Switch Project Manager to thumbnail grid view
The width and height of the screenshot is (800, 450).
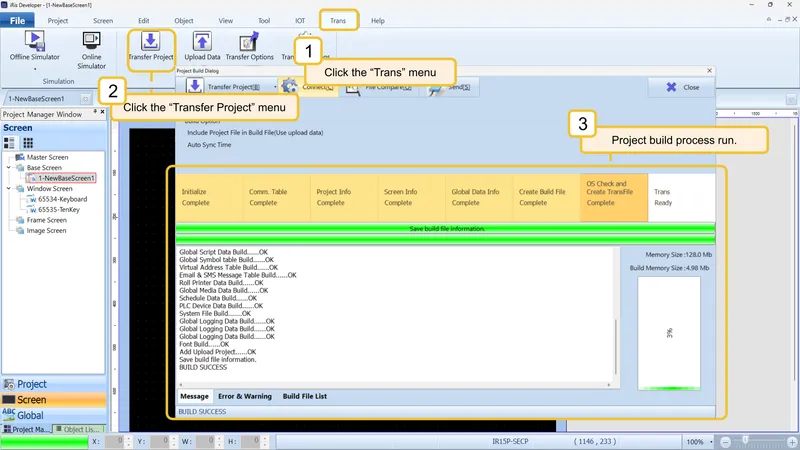[x=28, y=143]
